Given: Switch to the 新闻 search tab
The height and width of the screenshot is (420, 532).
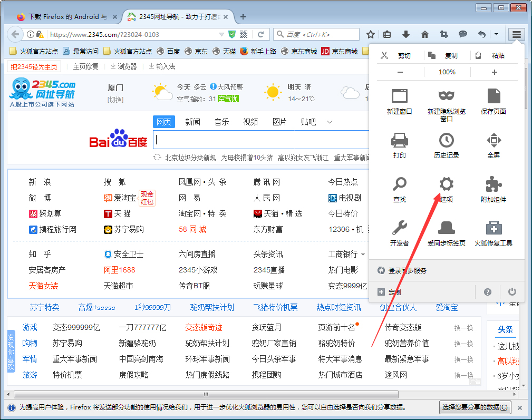Looking at the screenshot, I should tap(192, 122).
